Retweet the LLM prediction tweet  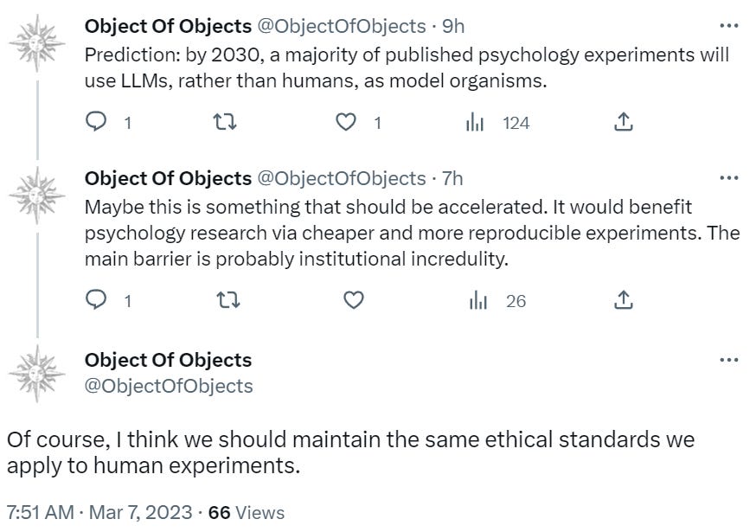[226, 123]
